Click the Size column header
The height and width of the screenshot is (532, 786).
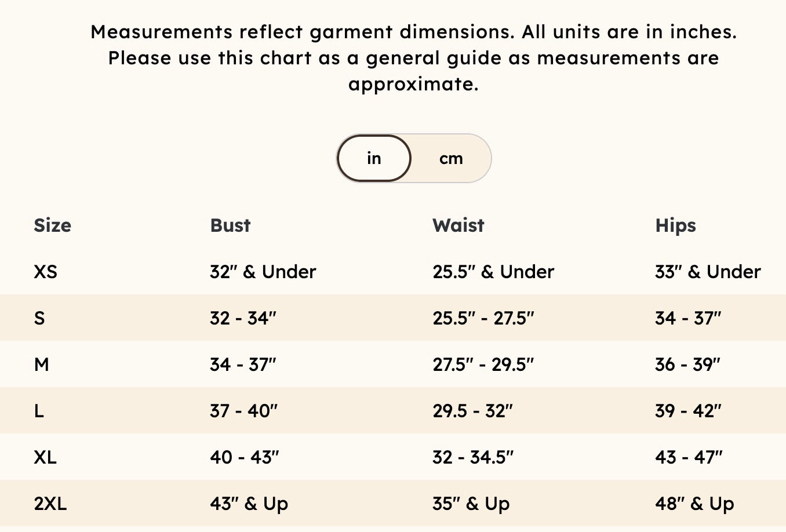(x=53, y=225)
